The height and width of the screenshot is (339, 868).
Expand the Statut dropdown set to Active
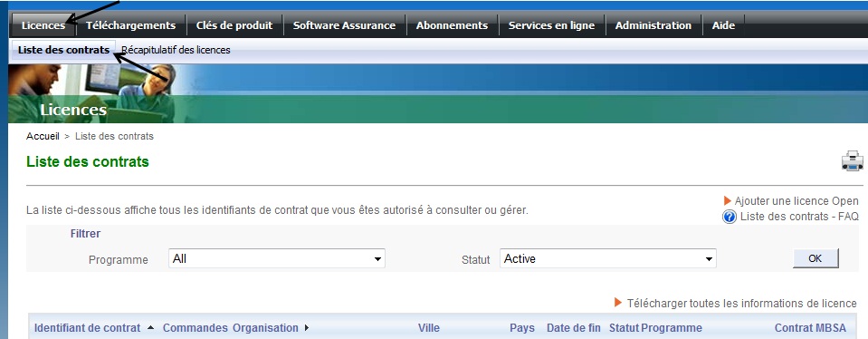(608, 258)
